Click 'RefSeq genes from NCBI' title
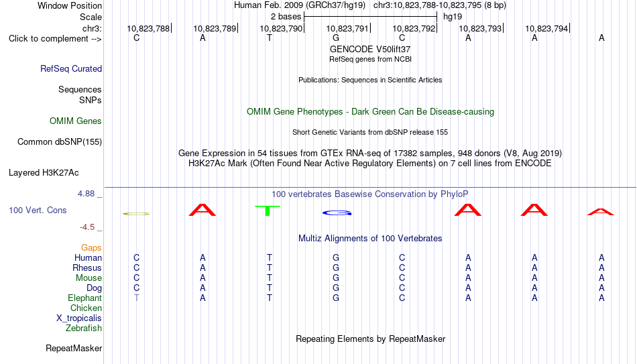Screen dimensions: 637x364 coord(370,59)
